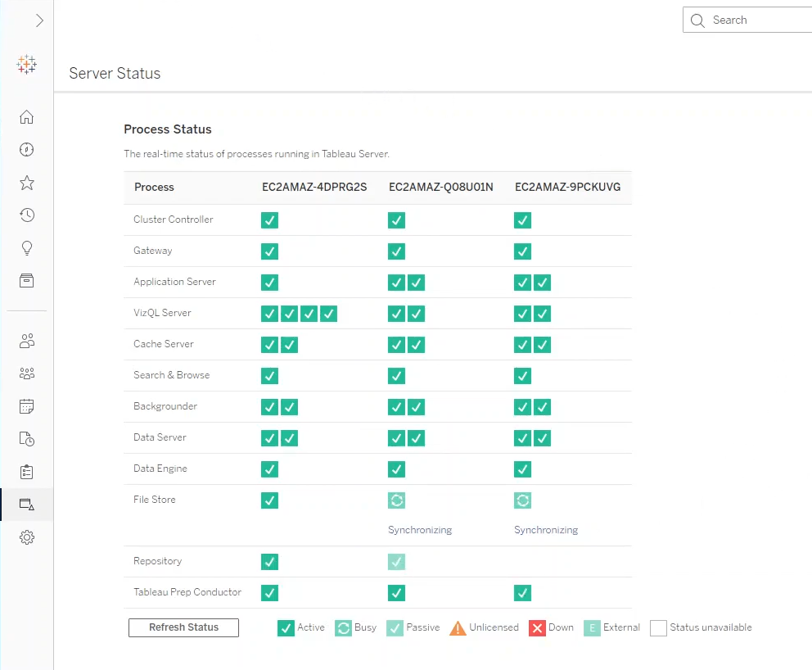This screenshot has height=670, width=812.
Task: Click Cluster Controller status for EC2AMAZ-9PCKUVG
Action: click(522, 220)
